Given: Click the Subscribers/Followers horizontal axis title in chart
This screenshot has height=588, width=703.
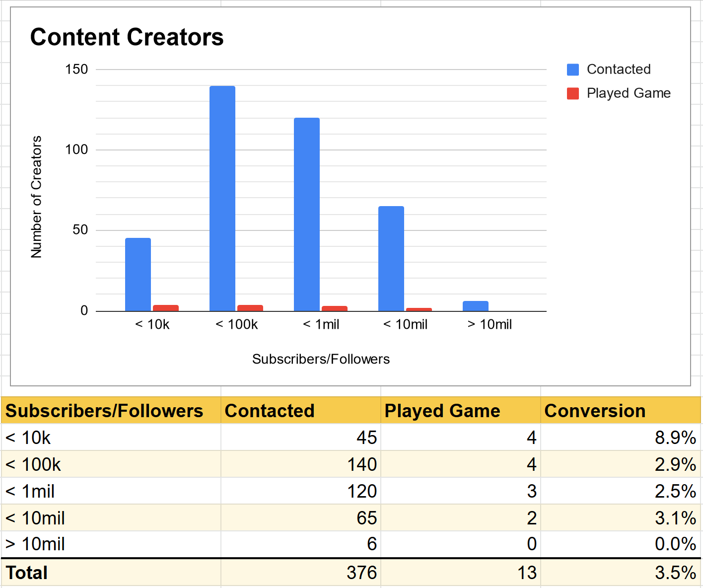Looking at the screenshot, I should 321,359.
